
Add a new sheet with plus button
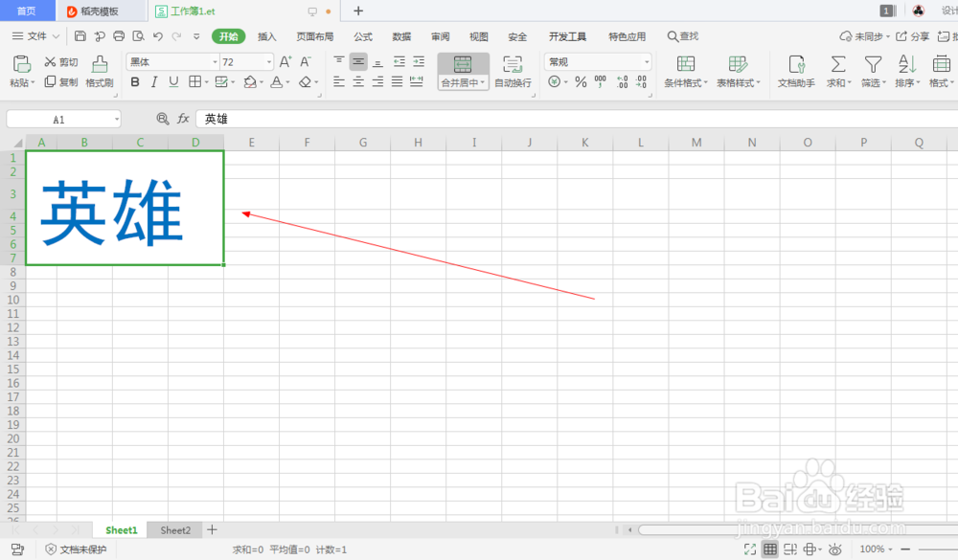coord(212,529)
